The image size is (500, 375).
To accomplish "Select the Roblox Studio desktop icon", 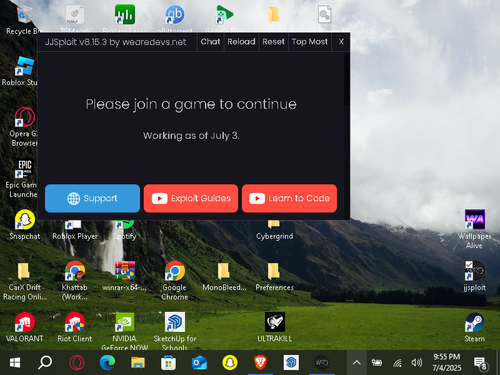I will point(20,71).
